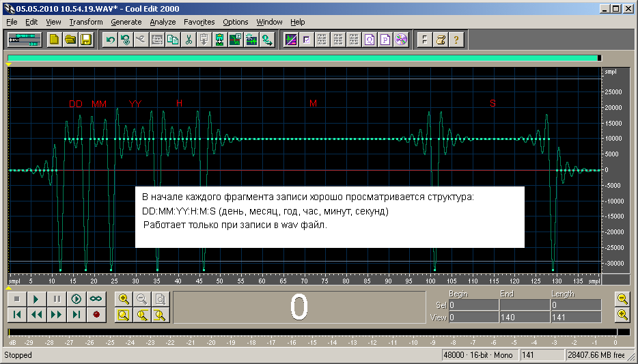Toggle loop playback infinity button
The width and height of the screenshot is (638, 364).
tap(96, 299)
